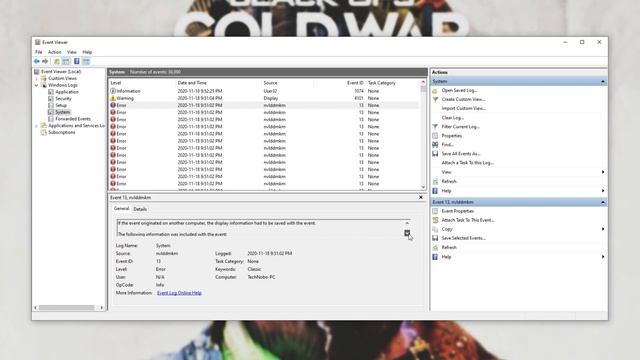
Task: Select Event Viewer (Local) root node
Action: 61,71
